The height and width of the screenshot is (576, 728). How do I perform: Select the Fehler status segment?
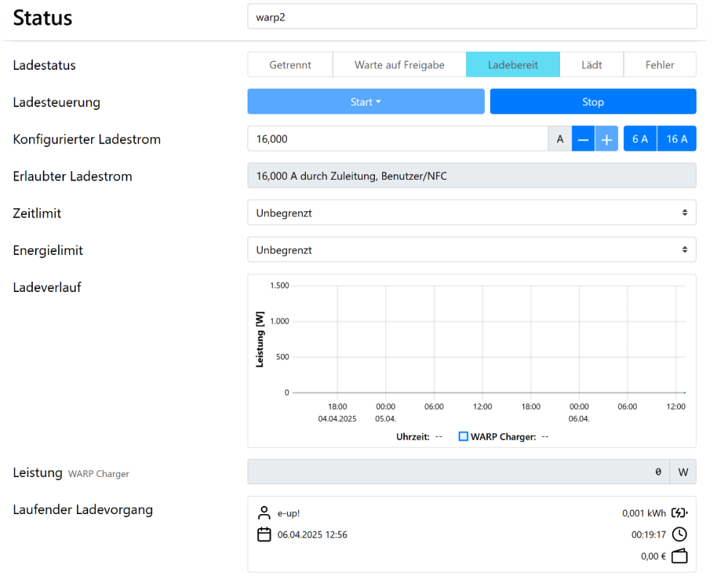tap(660, 65)
